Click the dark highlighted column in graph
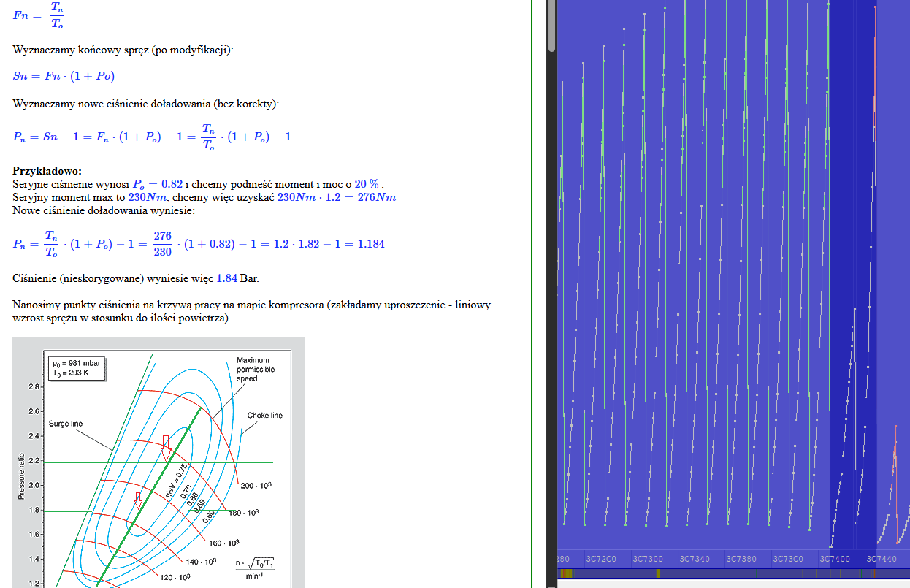The image size is (910, 588). coord(852,219)
